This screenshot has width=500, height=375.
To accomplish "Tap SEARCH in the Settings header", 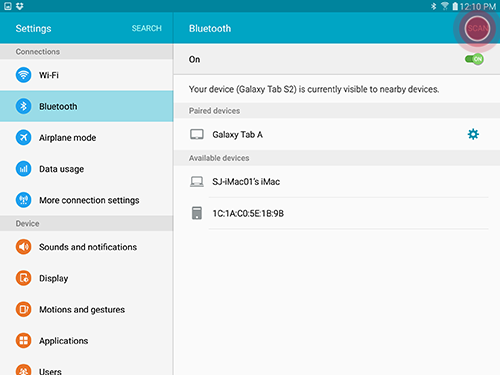I will (x=147, y=28).
